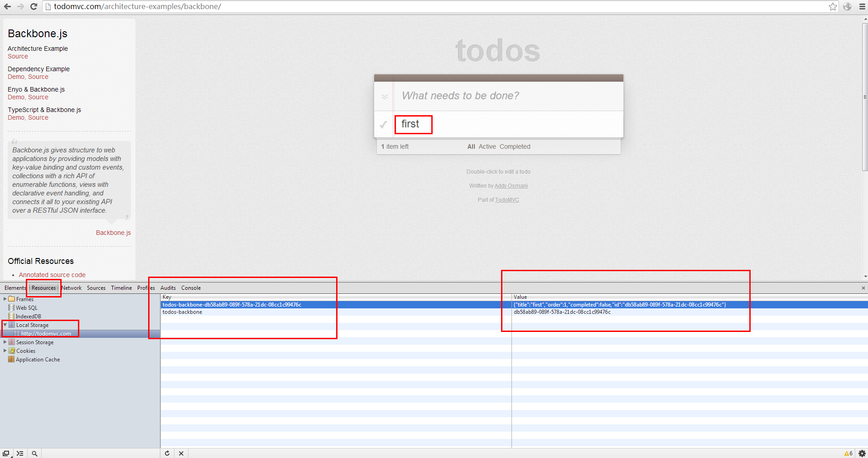This screenshot has height=458, width=868.
Task: Click the Key column header
Action: [336, 297]
